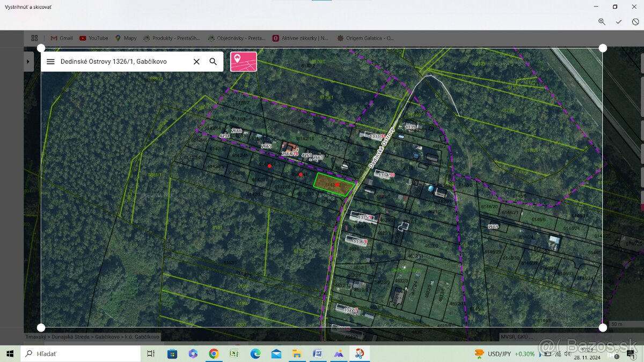Click the top-left crop selection handle

(41, 48)
